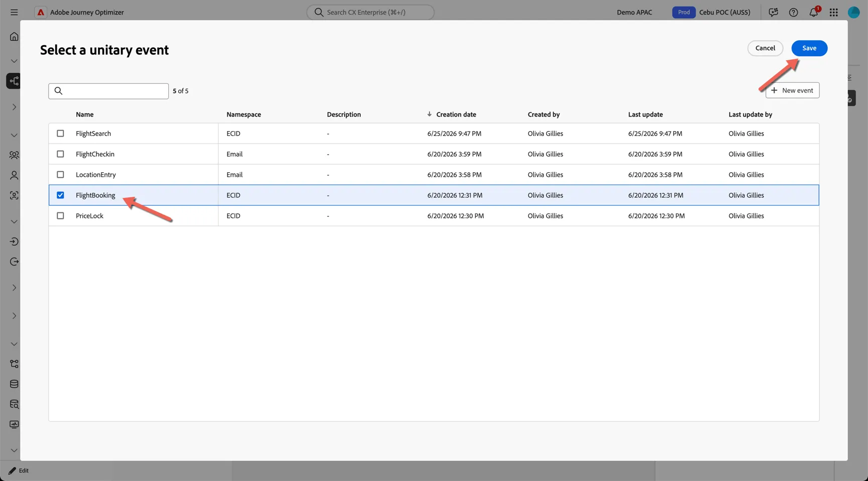Open the Help question-mark icon

794,12
